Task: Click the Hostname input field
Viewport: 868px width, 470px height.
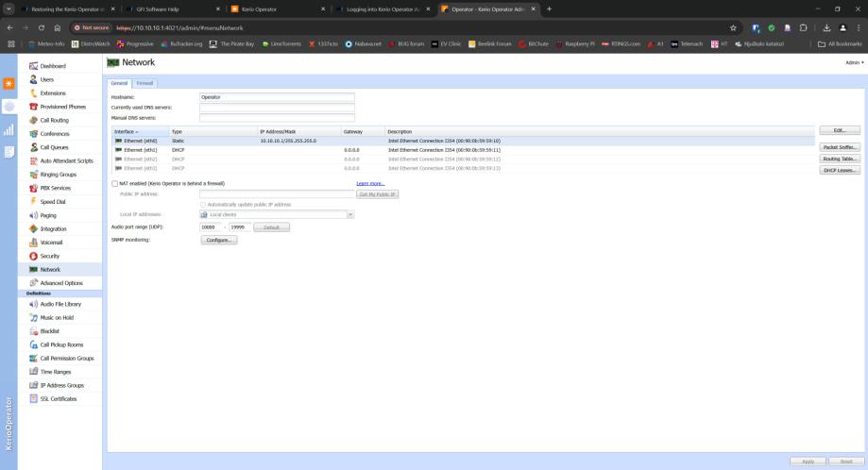Action: click(277, 97)
